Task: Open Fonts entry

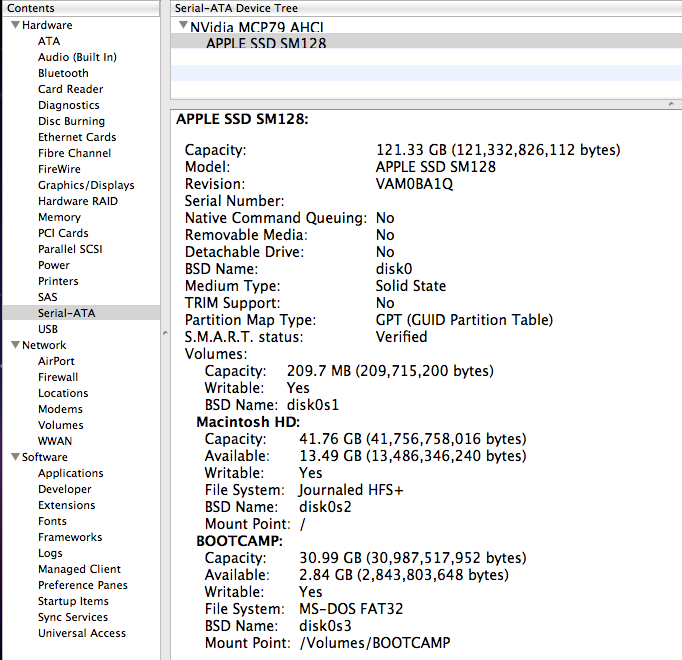Action: point(52,521)
